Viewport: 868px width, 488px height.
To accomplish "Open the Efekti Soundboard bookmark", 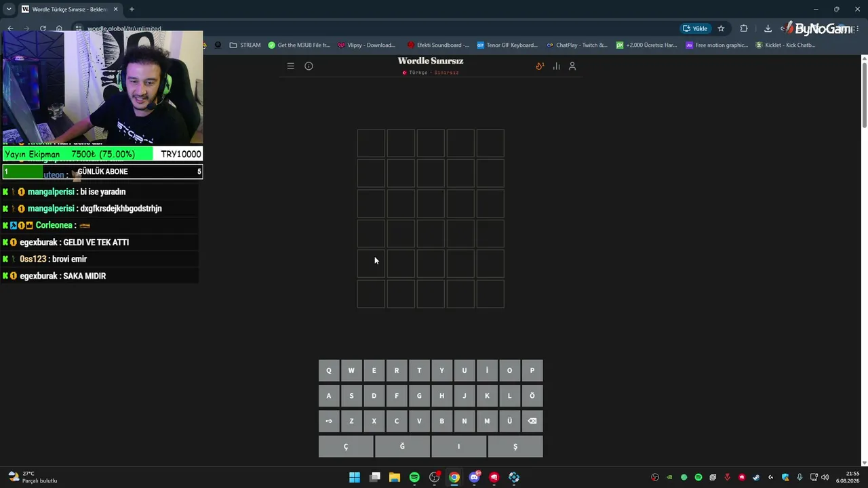I will pyautogui.click(x=438, y=45).
